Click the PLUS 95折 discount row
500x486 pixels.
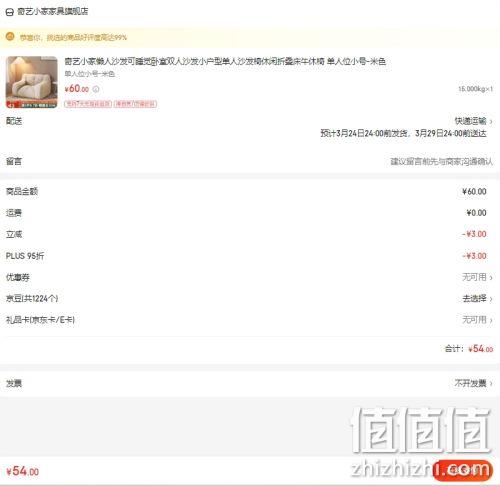pos(250,256)
